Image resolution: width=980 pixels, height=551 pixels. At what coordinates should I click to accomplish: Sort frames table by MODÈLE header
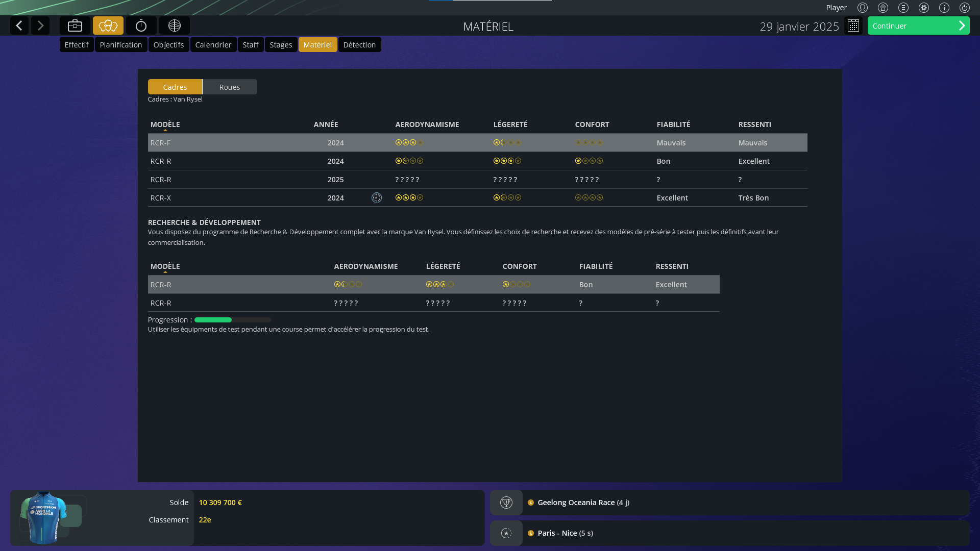click(x=165, y=124)
